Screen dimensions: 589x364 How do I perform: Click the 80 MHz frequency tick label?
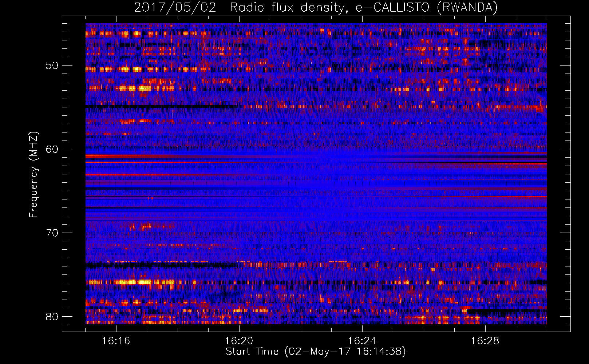click(52, 317)
